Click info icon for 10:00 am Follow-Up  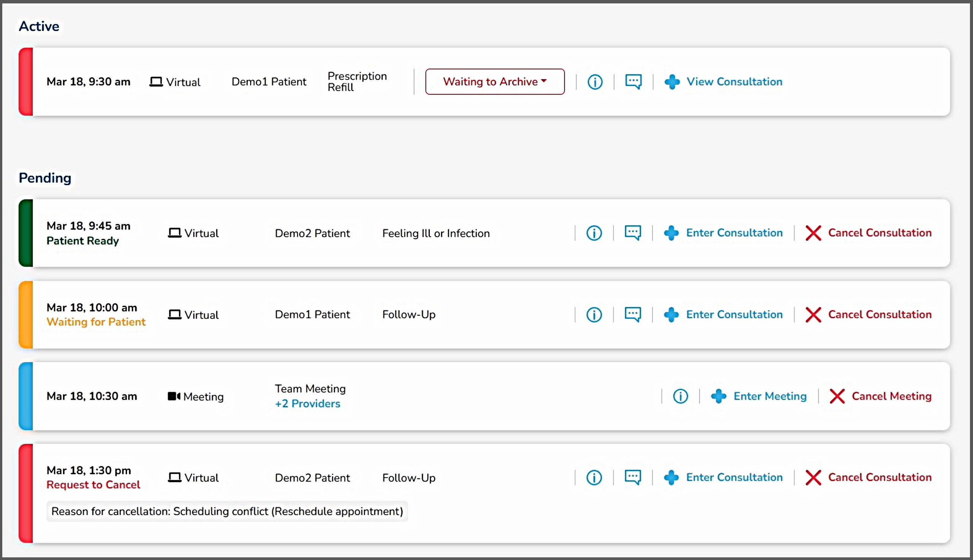pos(594,315)
